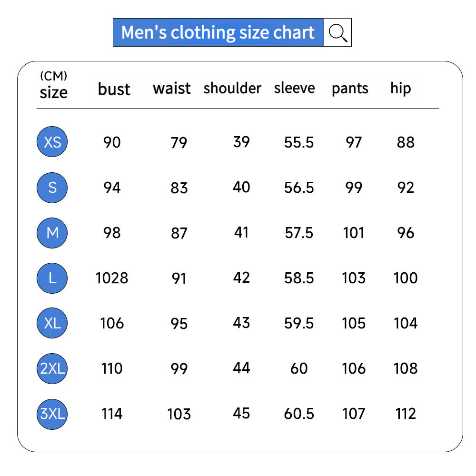Choose the 2XL size circle badge

[52, 368]
